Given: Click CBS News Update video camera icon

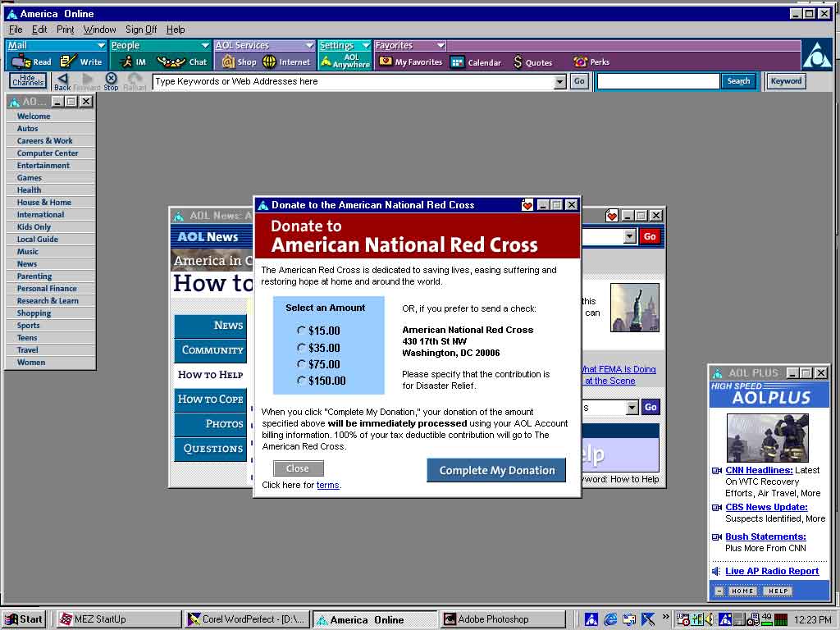Looking at the screenshot, I should coord(717,508).
